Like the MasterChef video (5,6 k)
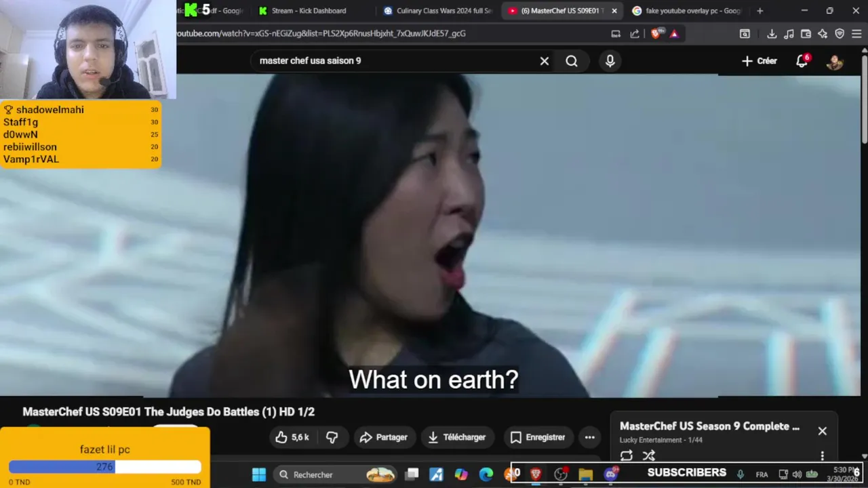868x488 pixels. pos(292,437)
